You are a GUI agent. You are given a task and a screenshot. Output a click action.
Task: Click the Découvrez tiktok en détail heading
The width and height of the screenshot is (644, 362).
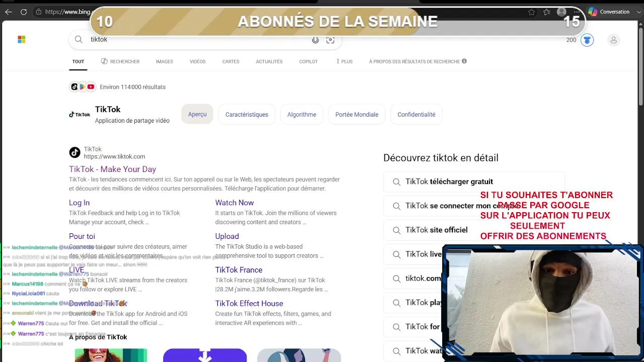click(x=441, y=158)
